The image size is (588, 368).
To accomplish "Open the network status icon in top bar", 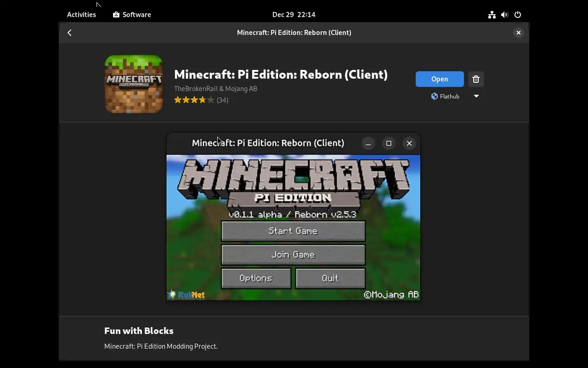I will (x=492, y=15).
